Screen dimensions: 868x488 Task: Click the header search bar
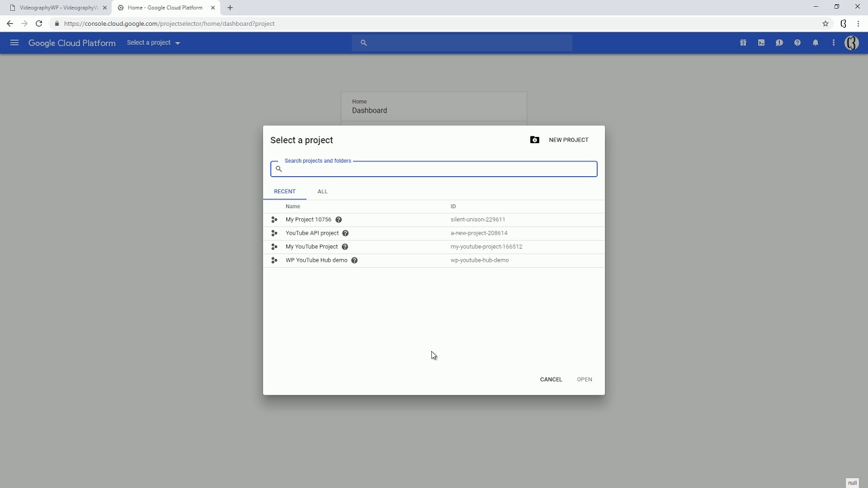click(x=462, y=43)
